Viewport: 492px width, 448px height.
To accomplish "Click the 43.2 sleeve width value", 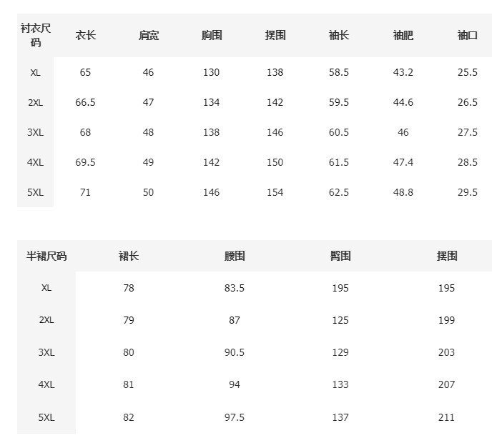I will [403, 72].
